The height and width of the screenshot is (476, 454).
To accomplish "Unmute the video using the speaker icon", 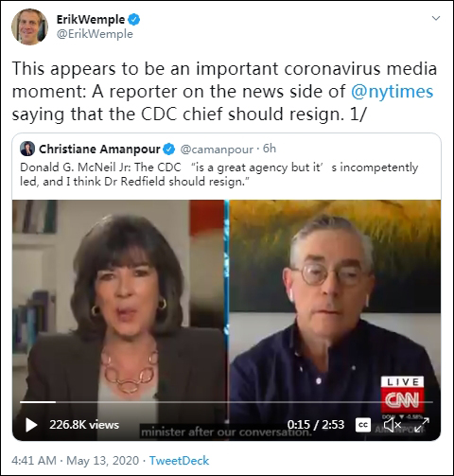I will 392,425.
